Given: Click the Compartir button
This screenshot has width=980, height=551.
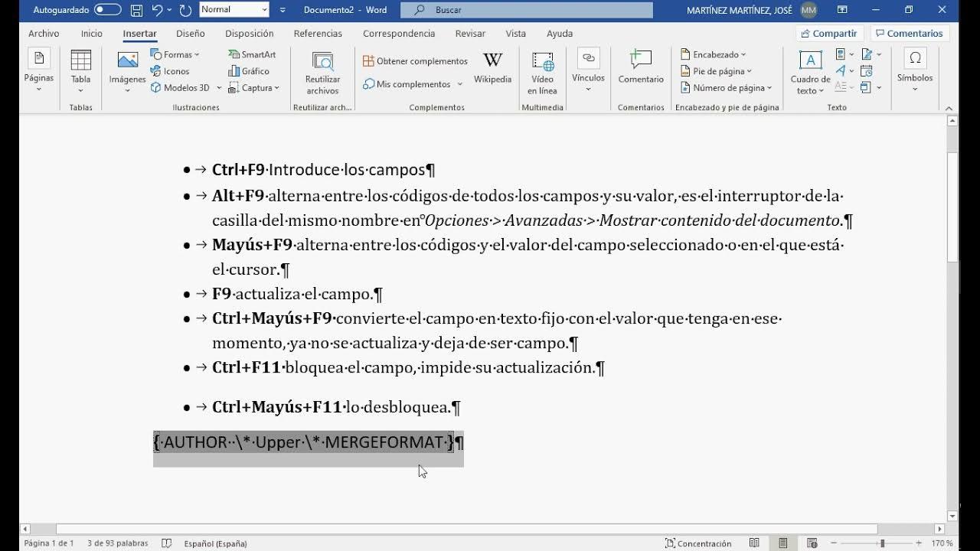Looking at the screenshot, I should coord(828,33).
